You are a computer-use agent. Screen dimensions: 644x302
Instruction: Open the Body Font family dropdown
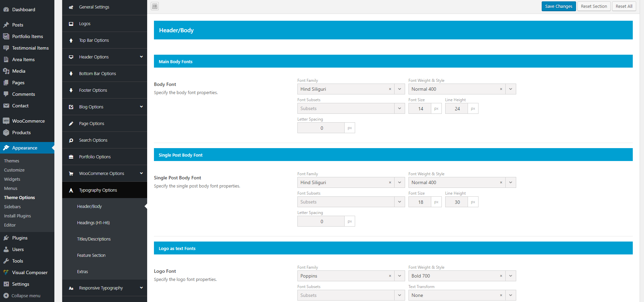tap(400, 89)
